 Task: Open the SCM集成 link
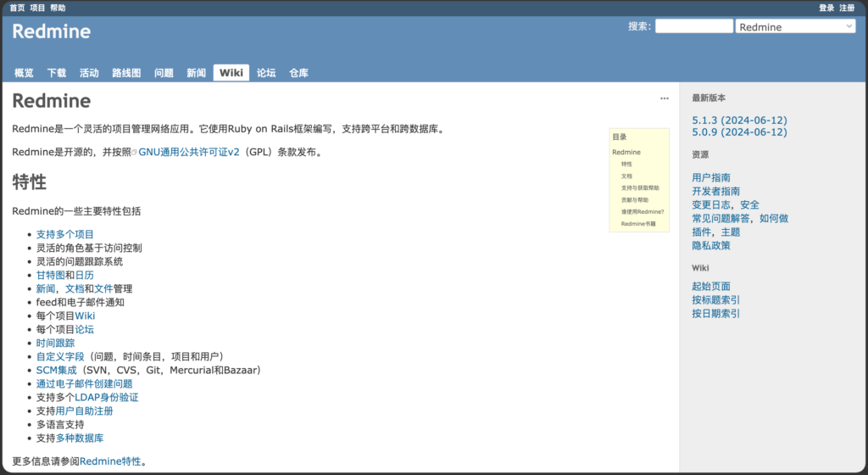[57, 370]
